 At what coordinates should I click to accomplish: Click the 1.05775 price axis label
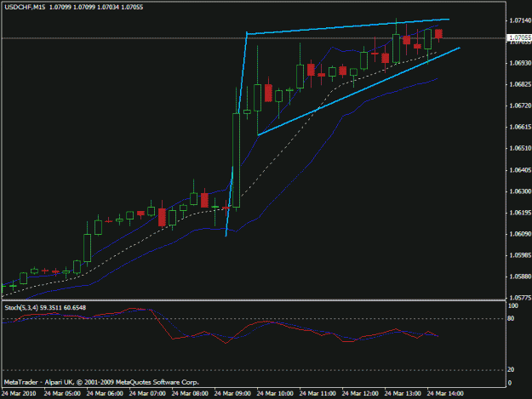pyautogui.click(x=520, y=298)
